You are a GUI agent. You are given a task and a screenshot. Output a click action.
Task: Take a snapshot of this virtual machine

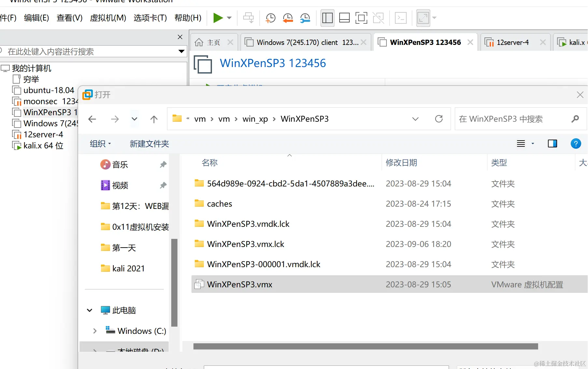click(x=270, y=18)
